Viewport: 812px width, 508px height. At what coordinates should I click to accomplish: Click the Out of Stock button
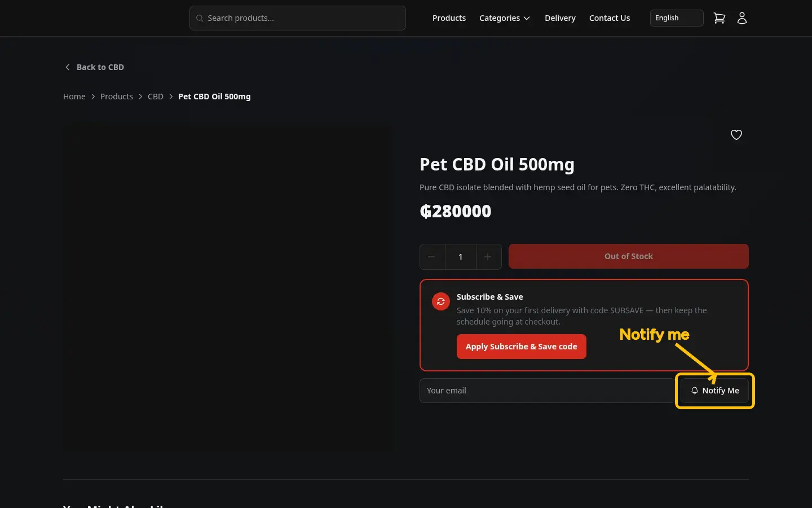(629, 256)
